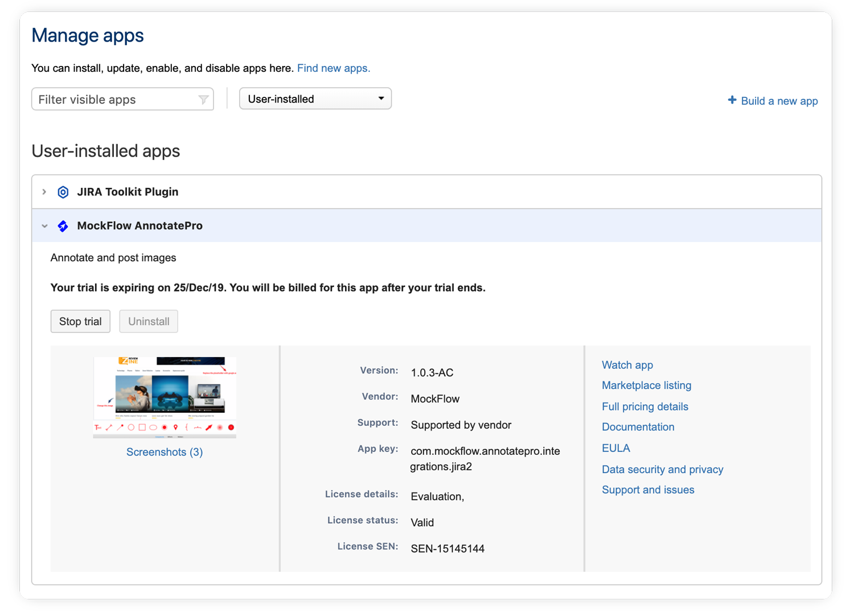
Task: Open Support and issues link
Action: click(x=648, y=490)
